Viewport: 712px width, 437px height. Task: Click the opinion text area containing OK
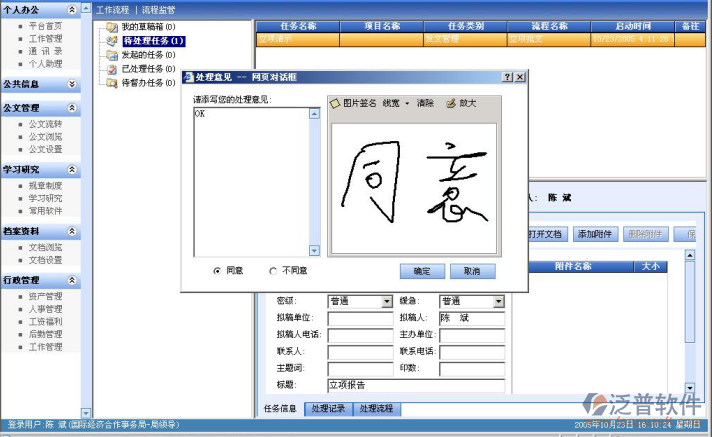pos(252,182)
